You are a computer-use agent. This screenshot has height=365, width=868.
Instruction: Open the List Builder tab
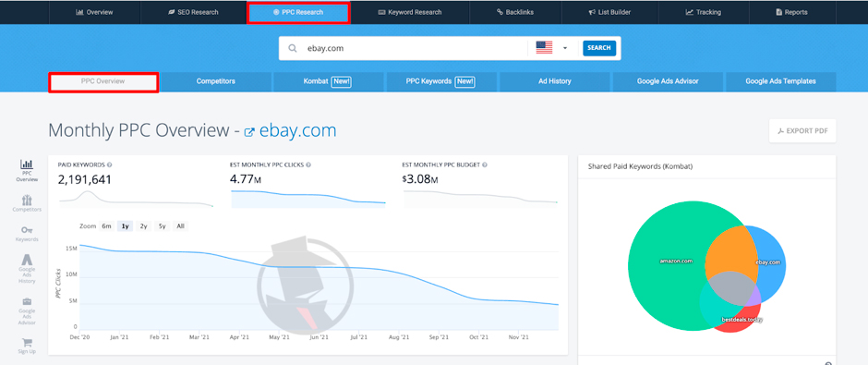pos(609,12)
